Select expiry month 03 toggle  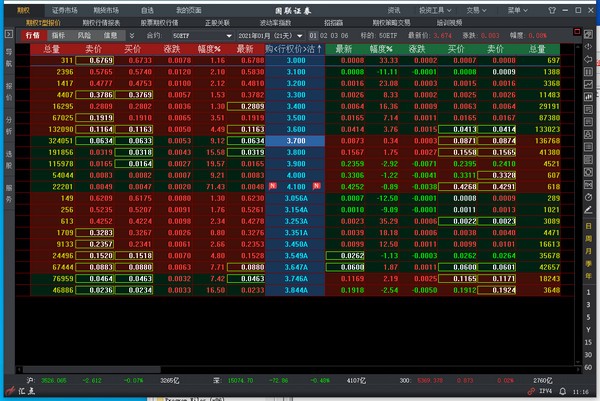click(x=335, y=34)
